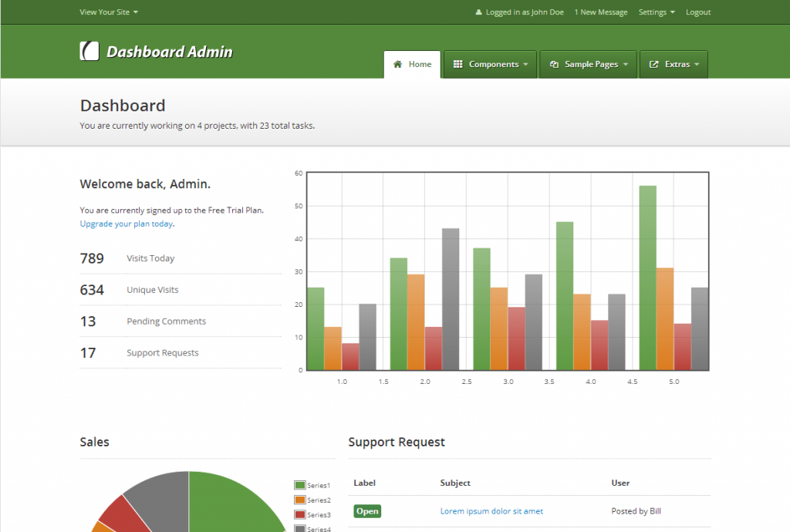
Task: Click Upgrade your plan today link
Action: tap(126, 224)
